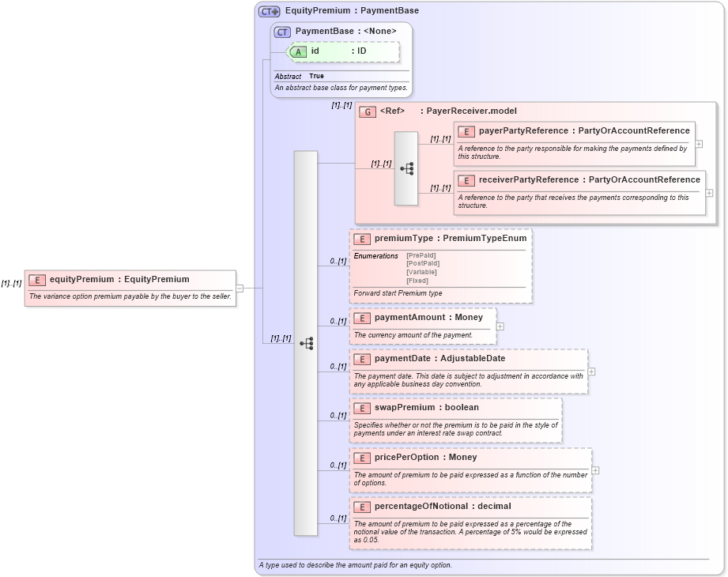Click the E icon of percentageOfNotional

(362, 507)
